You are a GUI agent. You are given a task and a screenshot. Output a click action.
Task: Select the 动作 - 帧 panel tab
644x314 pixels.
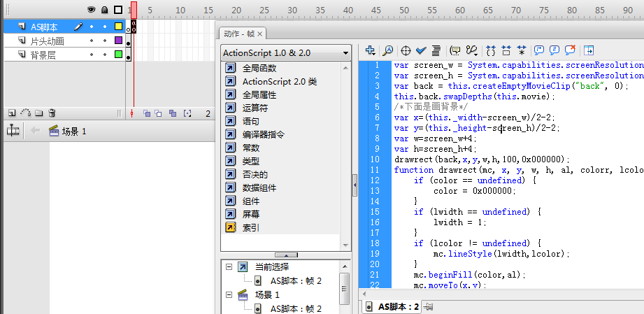[x=238, y=34]
